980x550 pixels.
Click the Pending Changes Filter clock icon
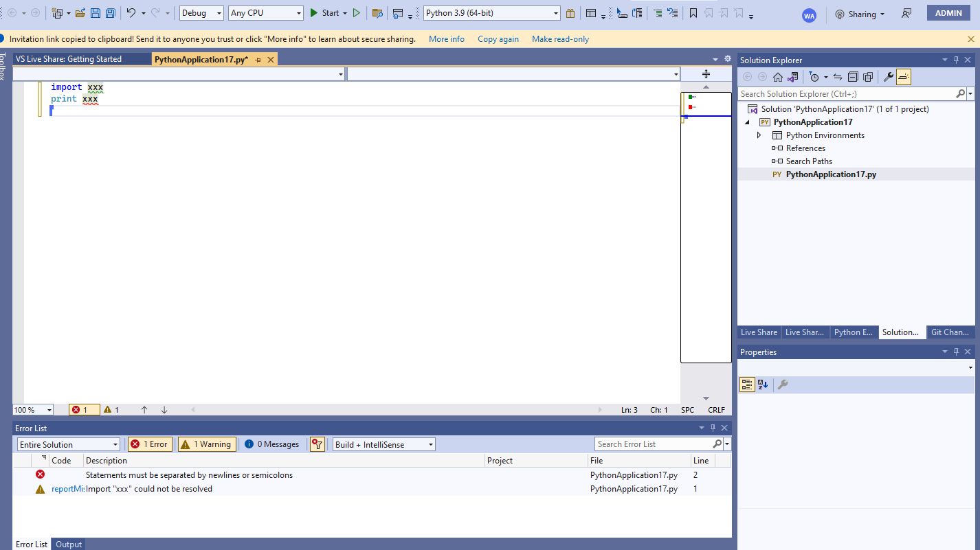(814, 77)
